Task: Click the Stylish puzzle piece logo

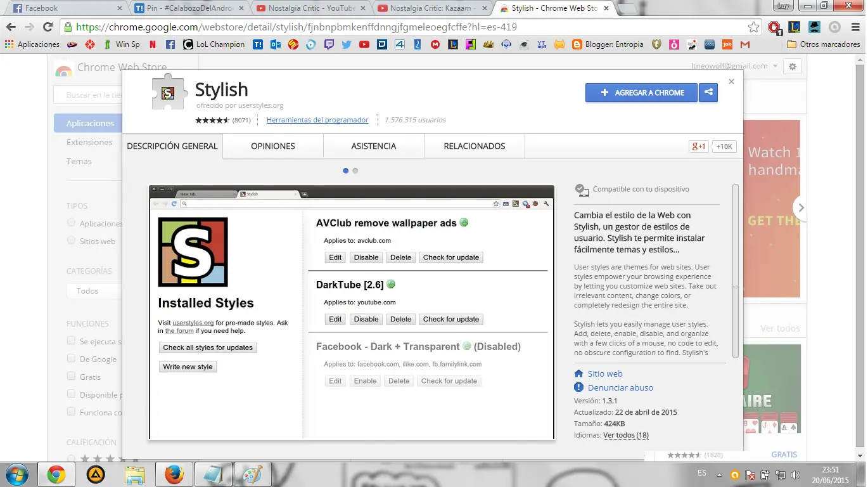Action: point(168,93)
